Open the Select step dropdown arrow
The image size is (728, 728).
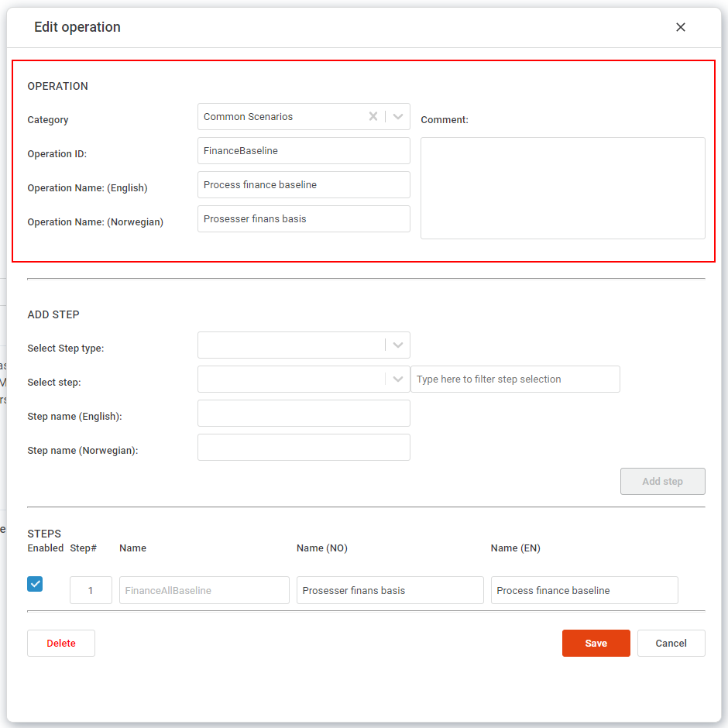point(397,379)
